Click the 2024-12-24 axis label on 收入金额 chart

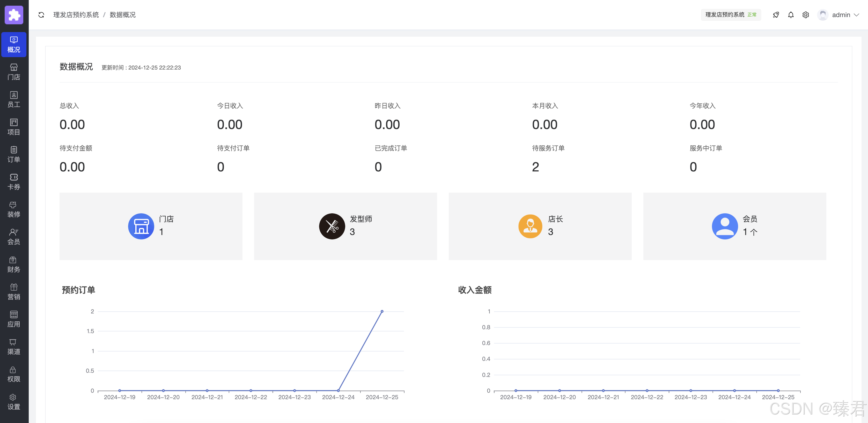[734, 397]
